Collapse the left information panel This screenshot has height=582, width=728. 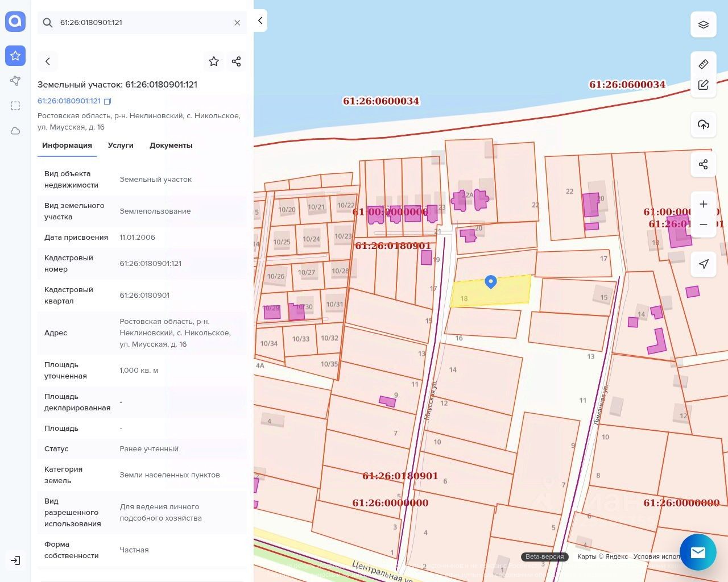[260, 20]
